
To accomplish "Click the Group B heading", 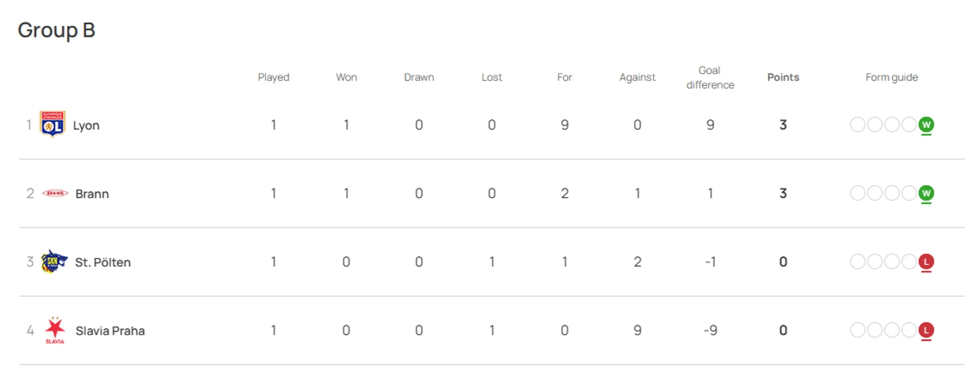I will tap(56, 30).
